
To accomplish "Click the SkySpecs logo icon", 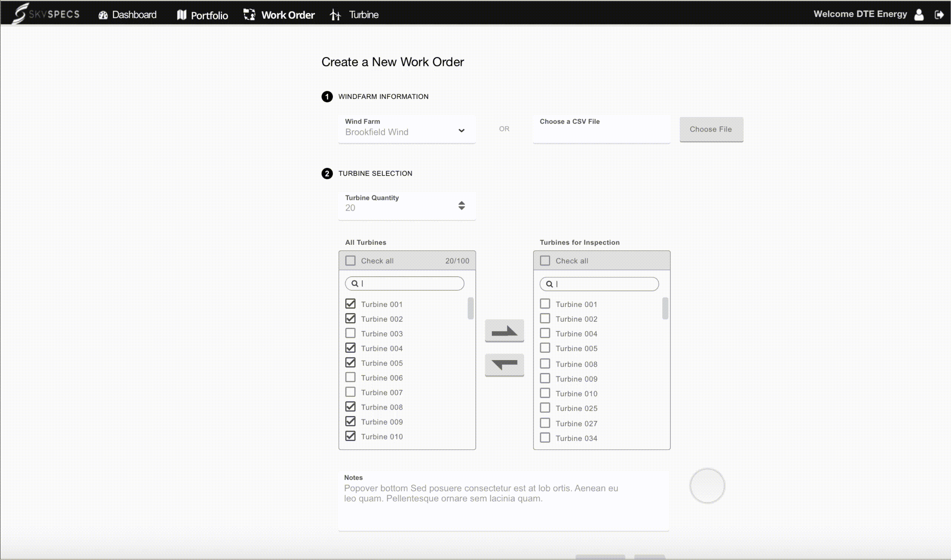I will 20,13.
